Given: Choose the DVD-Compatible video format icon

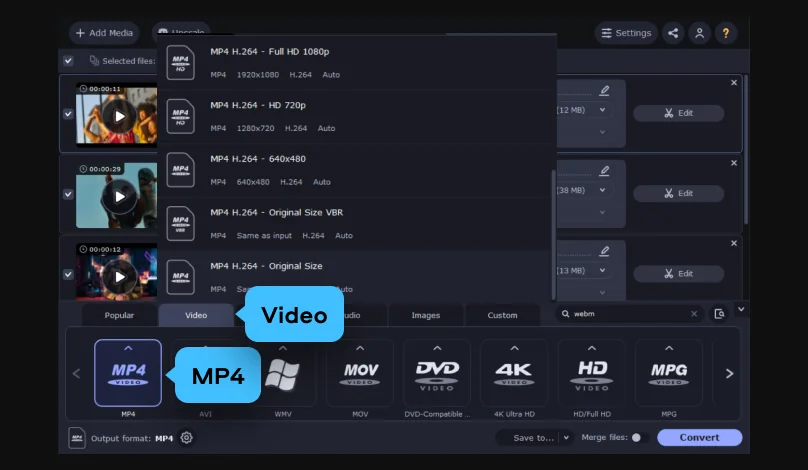Looking at the screenshot, I should tap(437, 373).
